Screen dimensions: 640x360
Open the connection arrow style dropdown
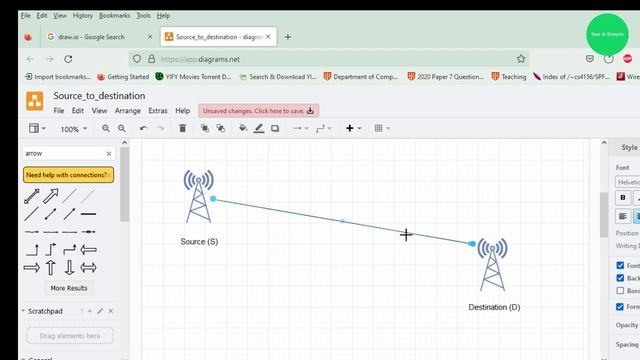tap(300, 129)
